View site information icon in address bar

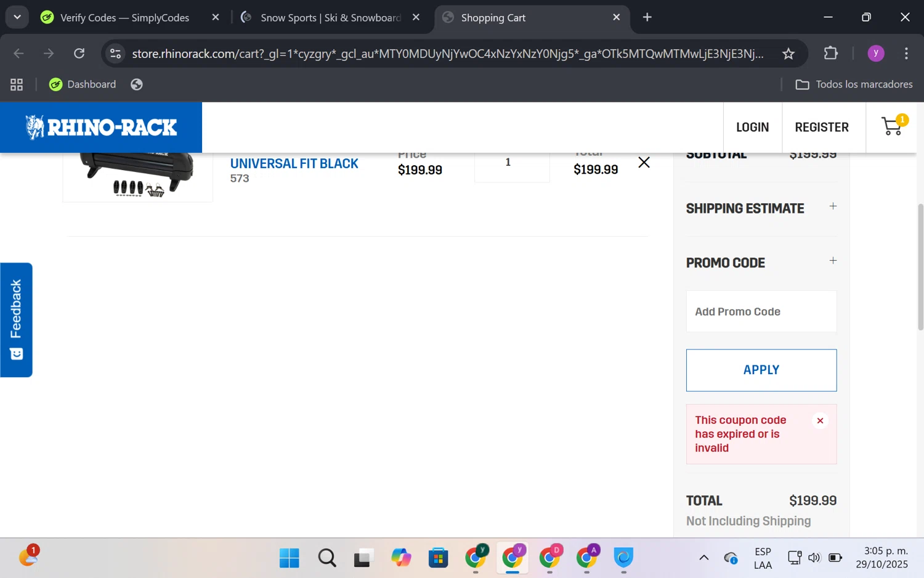click(x=115, y=54)
